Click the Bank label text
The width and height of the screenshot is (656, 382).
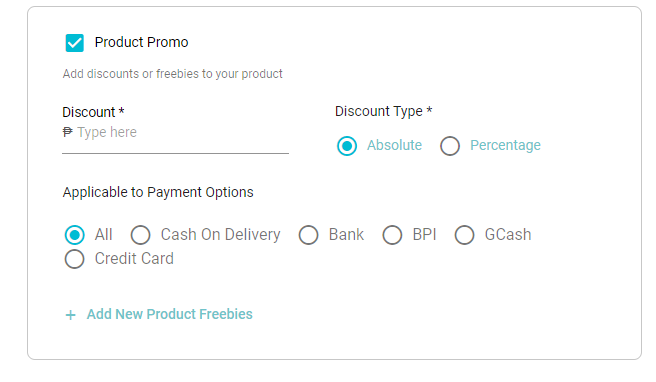click(346, 235)
